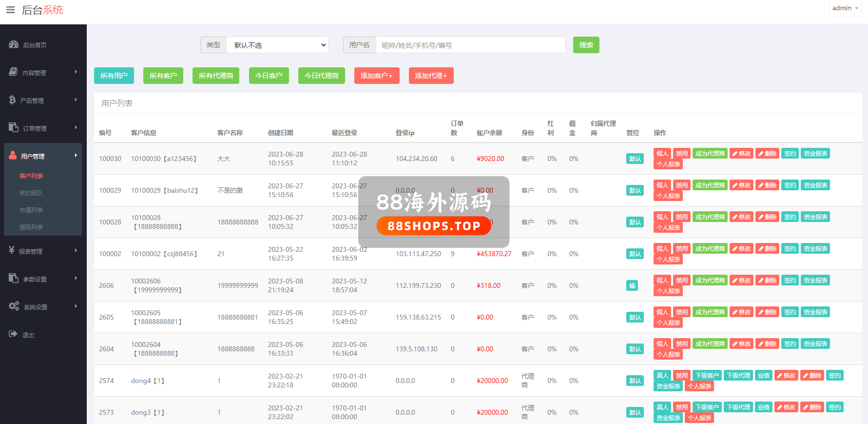Image resolution: width=868 pixels, height=424 pixels.
Task: Click the gears icon for 系统设置
Action: [14, 306]
